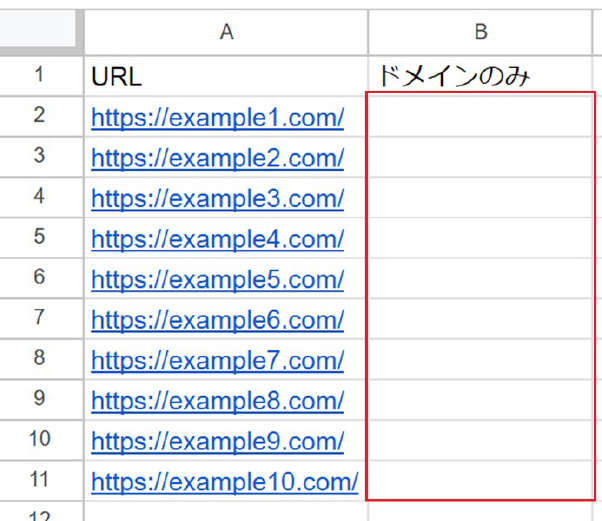Select the ドメインのみ header cell
The image size is (602, 521).
click(480, 76)
